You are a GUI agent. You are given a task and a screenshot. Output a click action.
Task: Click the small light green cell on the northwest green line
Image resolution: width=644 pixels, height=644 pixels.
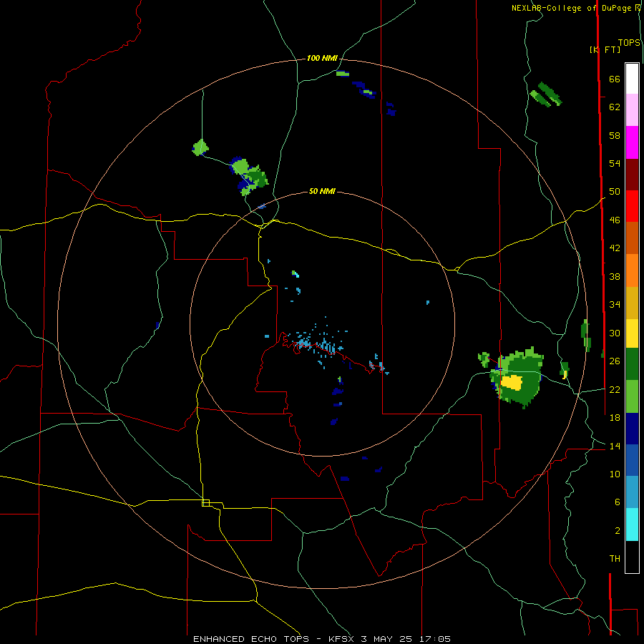[200, 147]
